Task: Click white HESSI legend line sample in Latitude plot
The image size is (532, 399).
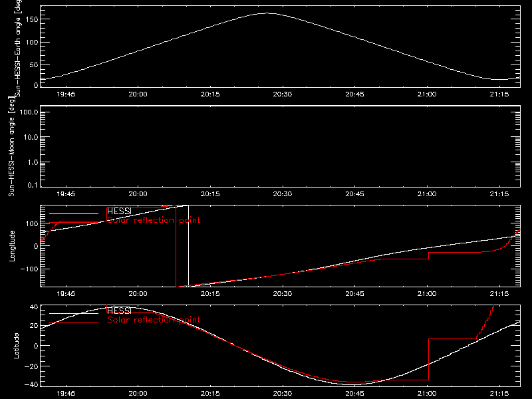Action: point(74,313)
